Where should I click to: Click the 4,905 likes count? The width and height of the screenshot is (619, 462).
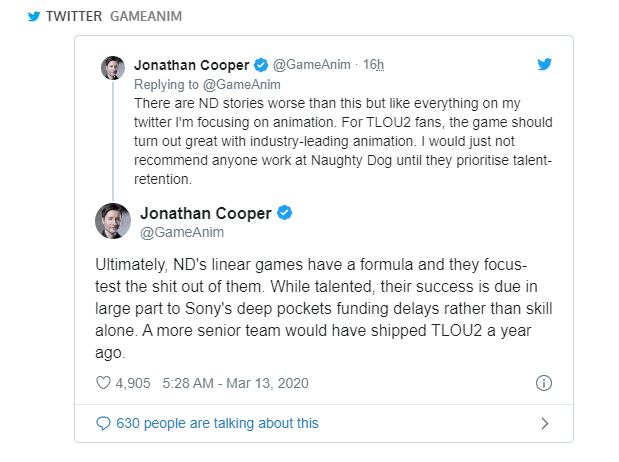coord(133,383)
